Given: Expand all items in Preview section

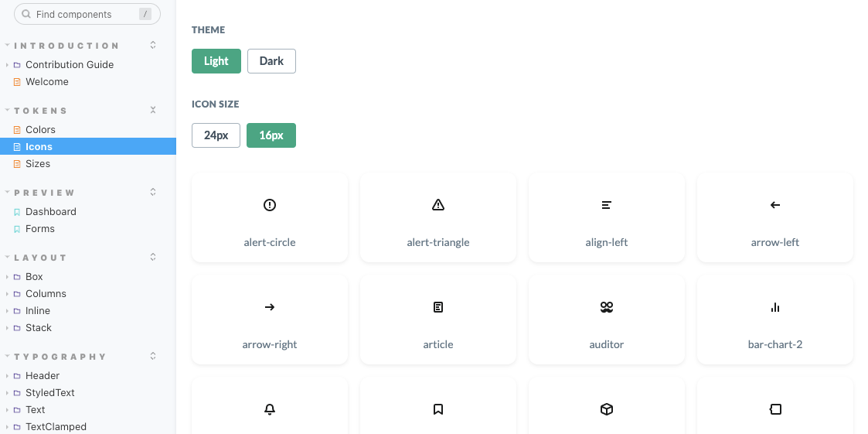Looking at the screenshot, I should point(153,192).
